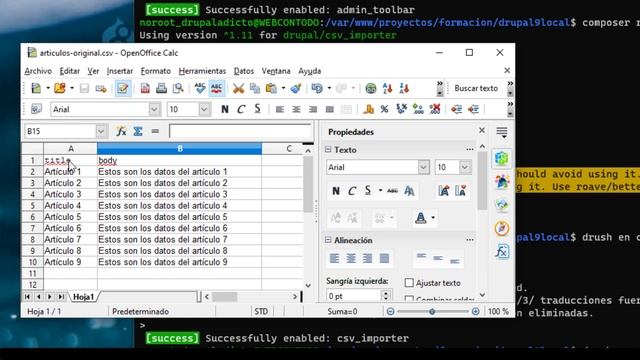Toggle bold N in Propiedades panel
This screenshot has height=360, width=640.
point(336,191)
